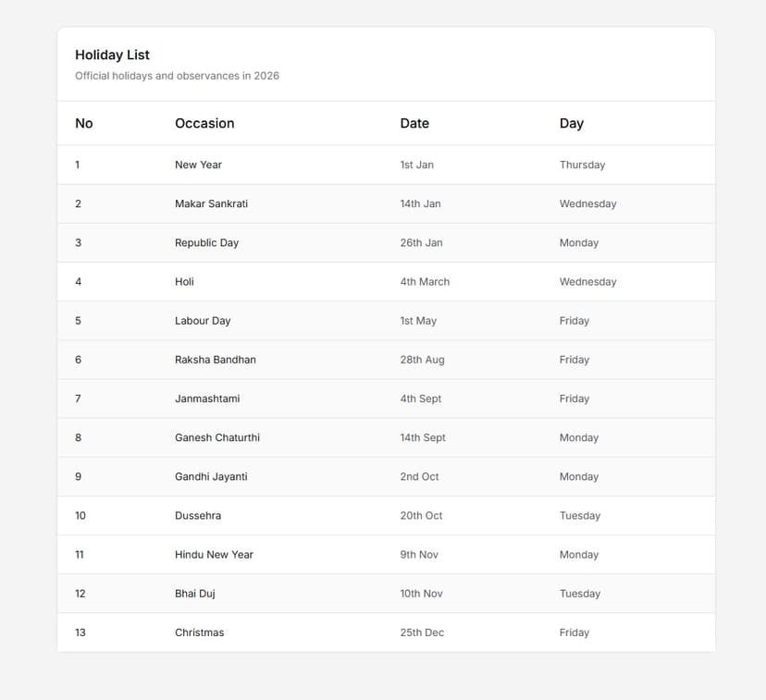
Task: Click the Hindu New Year entry
Action: coord(214,555)
